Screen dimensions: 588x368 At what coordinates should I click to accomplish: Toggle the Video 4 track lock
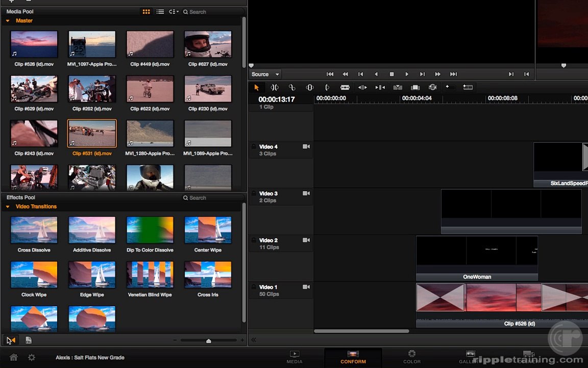254,147
